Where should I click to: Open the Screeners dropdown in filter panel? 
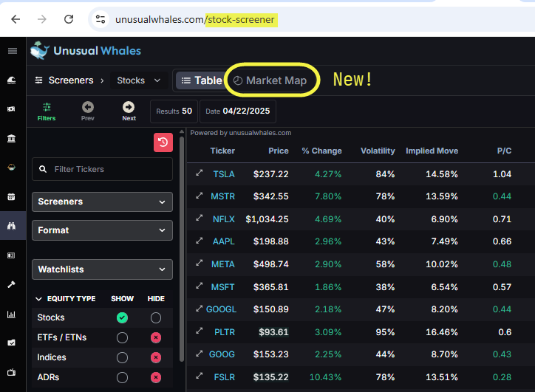102,202
